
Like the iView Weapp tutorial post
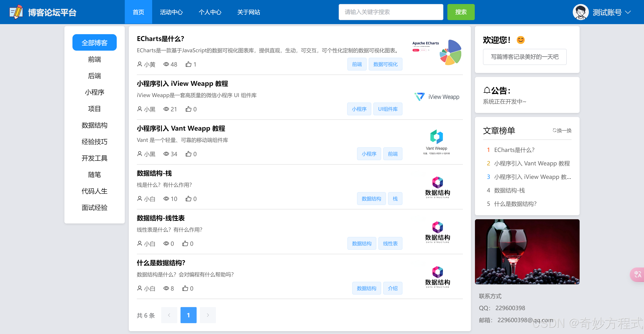coord(188,109)
